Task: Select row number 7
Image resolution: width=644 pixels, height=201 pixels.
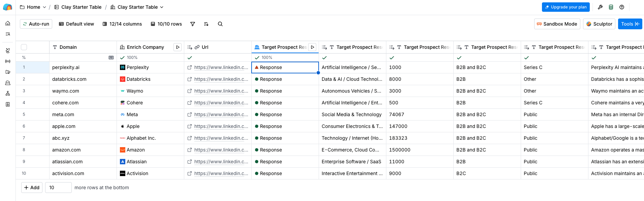Action: [24, 138]
